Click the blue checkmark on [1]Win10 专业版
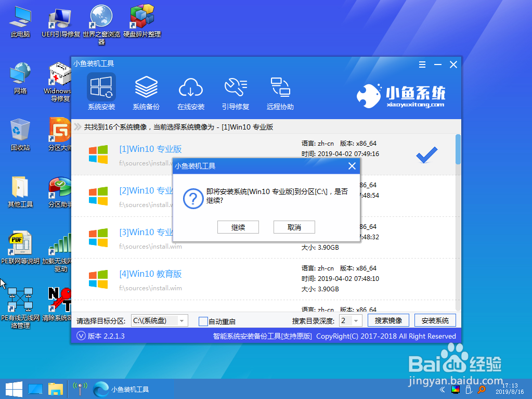532x399 pixels. 426,155
